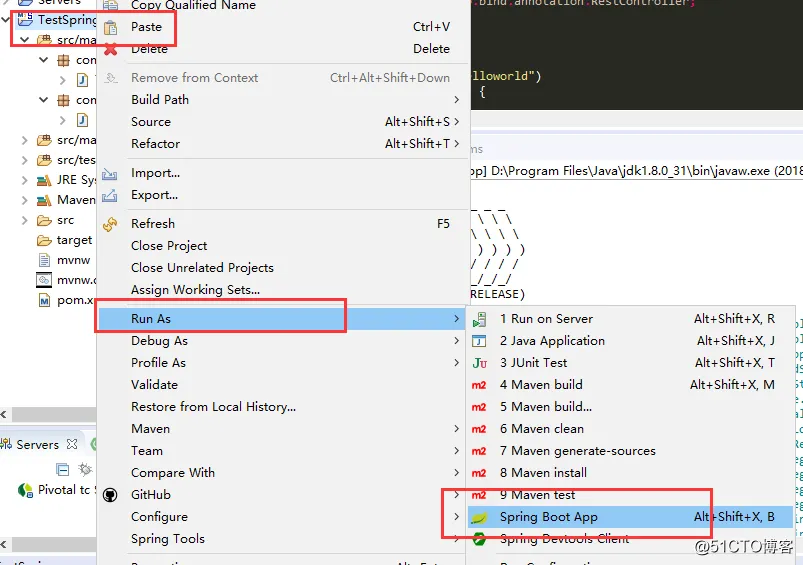Collapse the first src/ma source folder

point(25,39)
